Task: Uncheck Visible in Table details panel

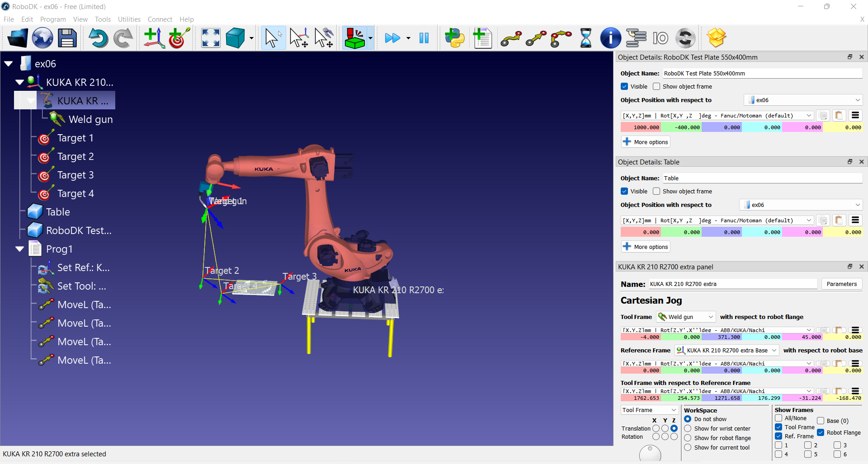Action: pos(624,191)
